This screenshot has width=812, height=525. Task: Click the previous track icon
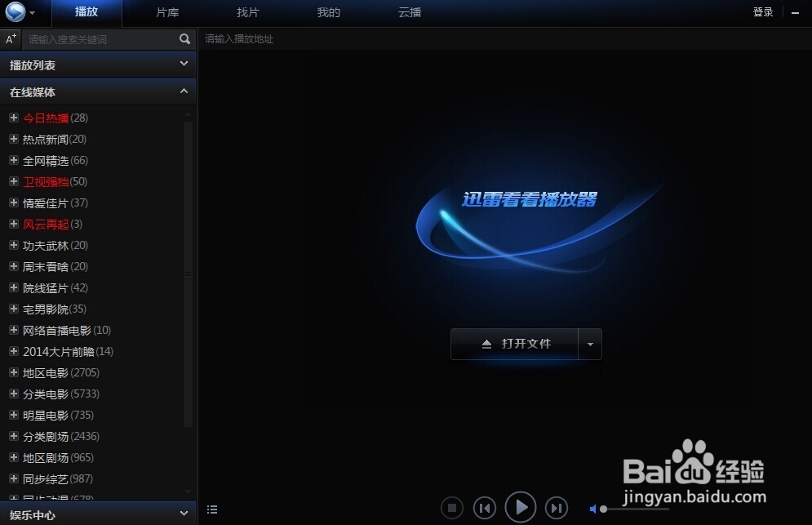point(485,507)
